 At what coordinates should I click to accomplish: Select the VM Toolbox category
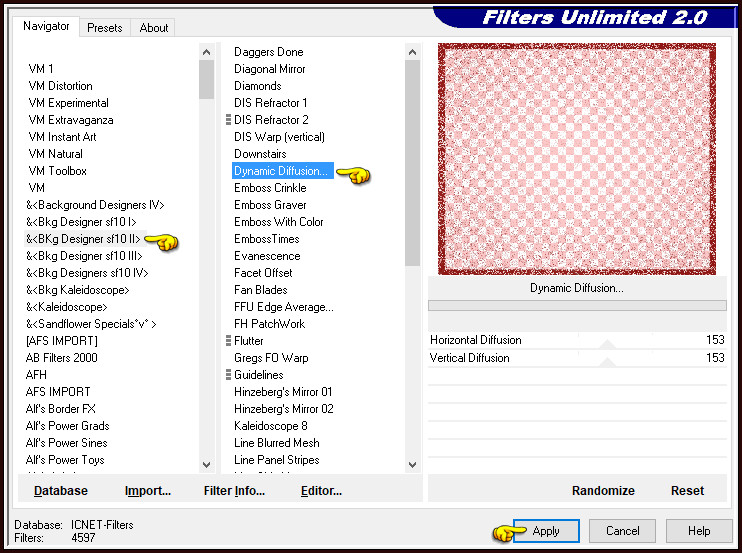pos(57,171)
